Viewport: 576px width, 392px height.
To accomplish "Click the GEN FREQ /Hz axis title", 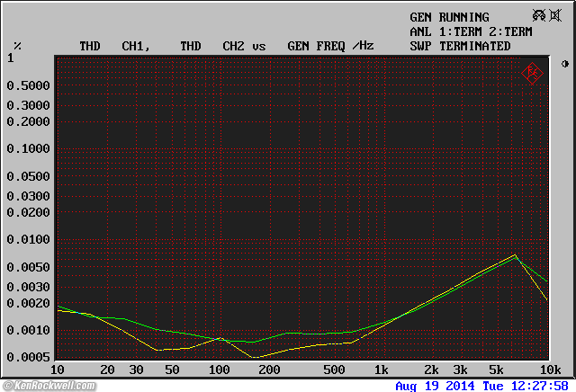I will (x=329, y=46).
